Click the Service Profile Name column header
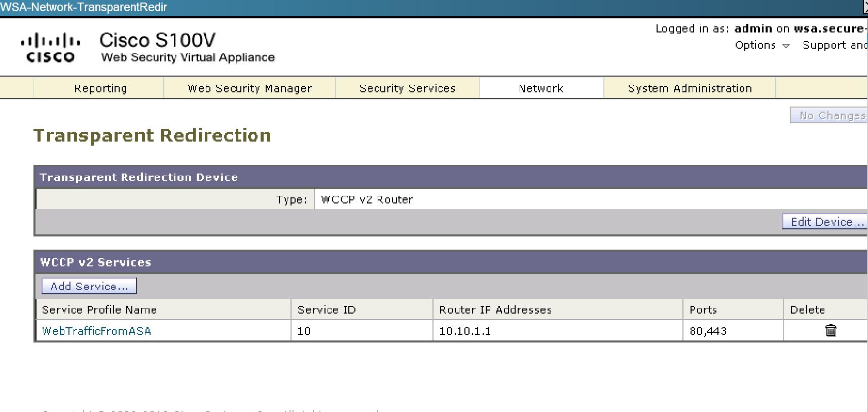The image size is (868, 412). coord(99,310)
